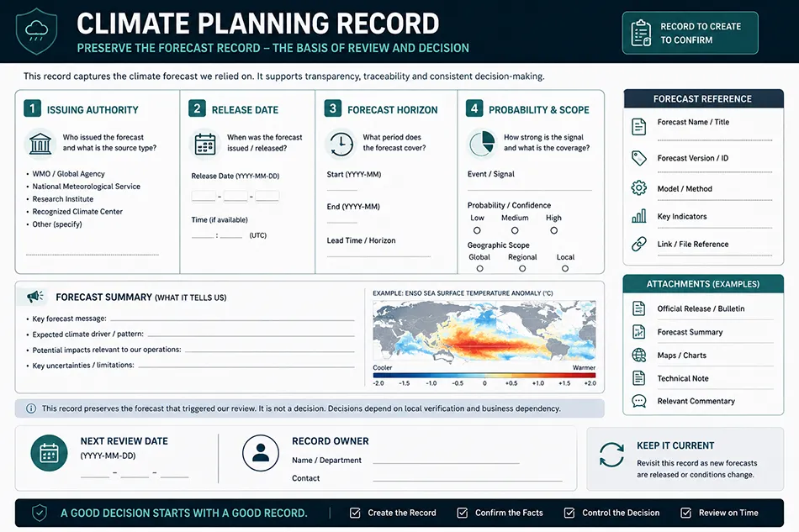Toggle the Create the Record checkbox
This screenshot has width=799, height=532.
coord(355,513)
